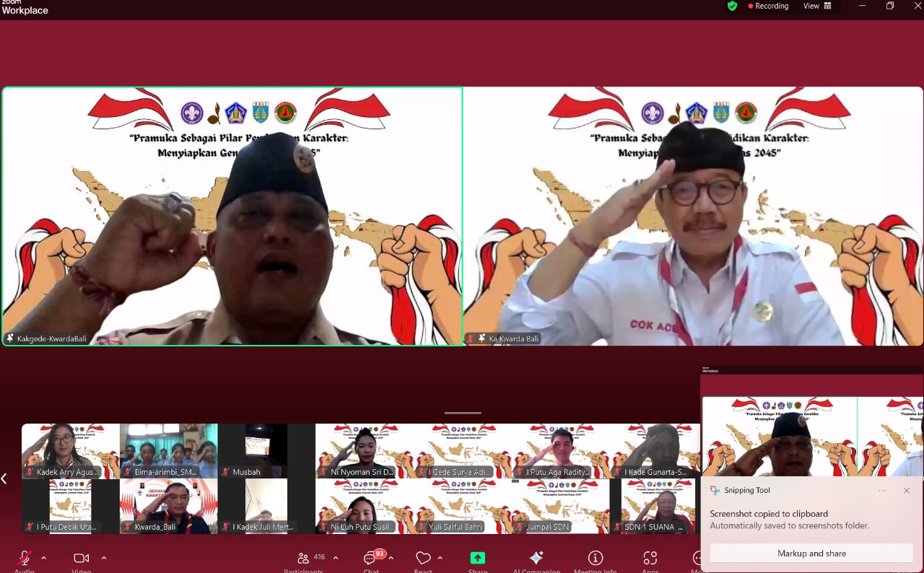This screenshot has width=924, height=573.
Task: Select Jumpai SDN participant thumbnail
Action: pos(561,506)
